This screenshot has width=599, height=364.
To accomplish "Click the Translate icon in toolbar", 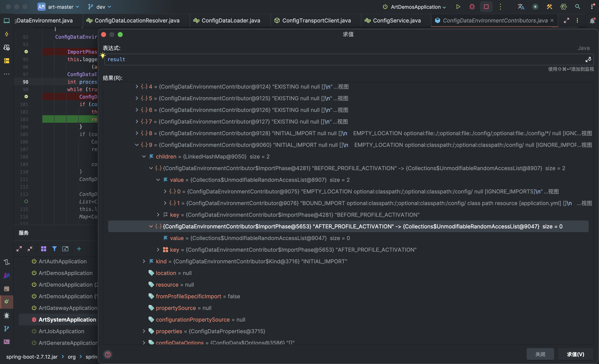I will tap(521, 7).
